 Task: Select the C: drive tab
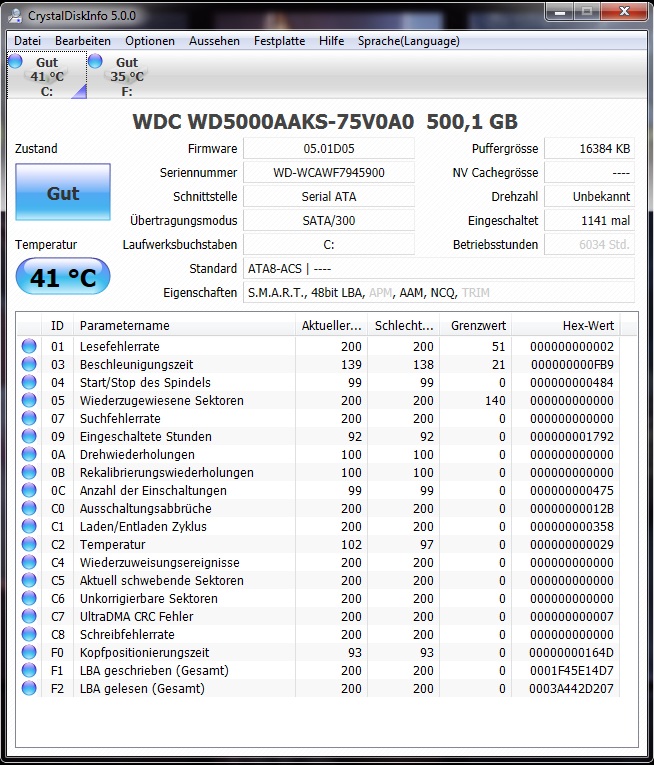pyautogui.click(x=47, y=76)
